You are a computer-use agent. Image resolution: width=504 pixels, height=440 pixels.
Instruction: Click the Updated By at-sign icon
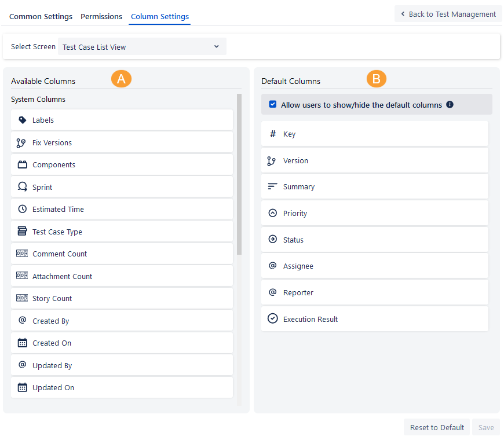point(22,365)
